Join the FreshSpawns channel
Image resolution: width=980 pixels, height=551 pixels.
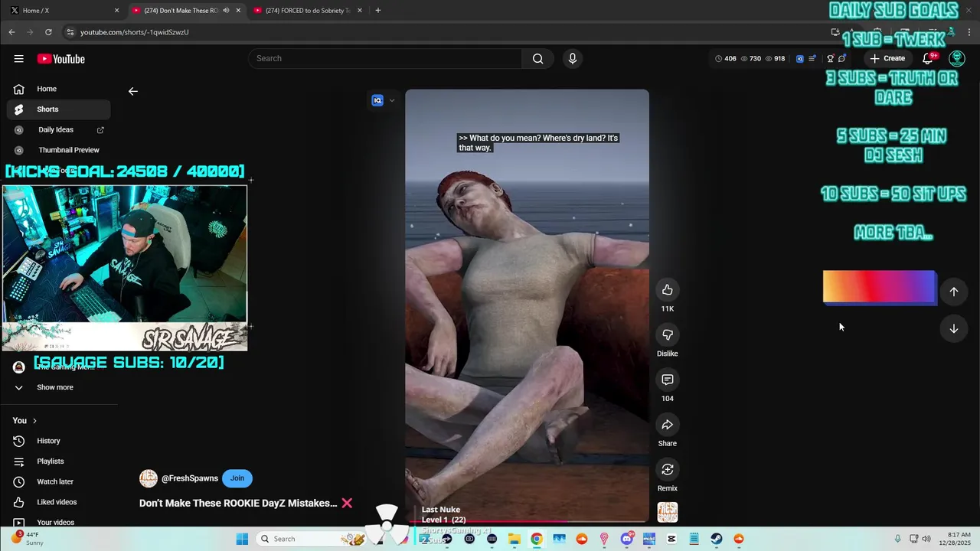pos(237,478)
